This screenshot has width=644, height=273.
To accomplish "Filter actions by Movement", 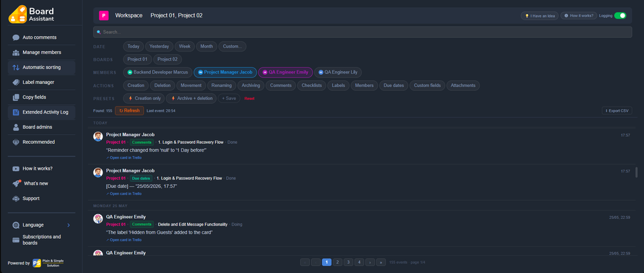I will tap(191, 86).
